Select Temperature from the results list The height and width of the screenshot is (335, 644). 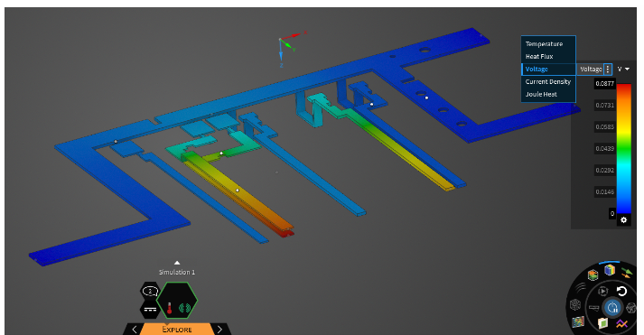544,44
